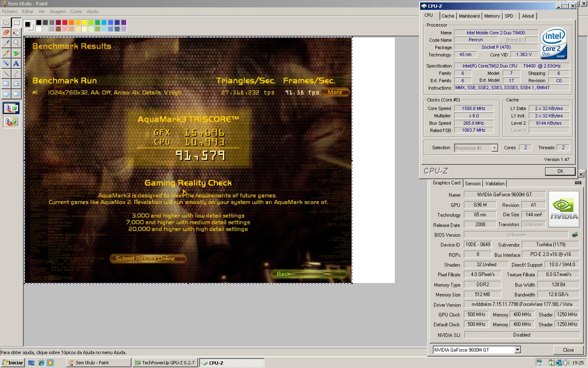Select the Airbrush spray tool

click(6, 63)
